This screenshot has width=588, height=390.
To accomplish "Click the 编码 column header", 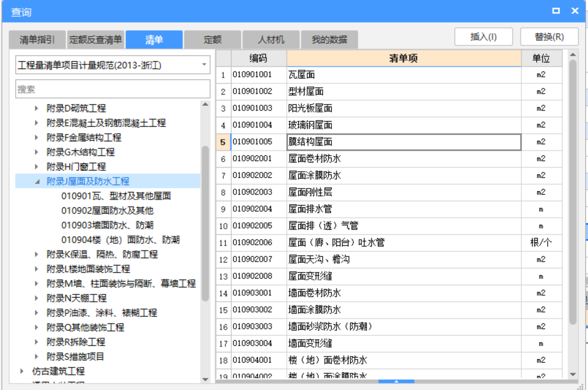I will click(x=259, y=58).
